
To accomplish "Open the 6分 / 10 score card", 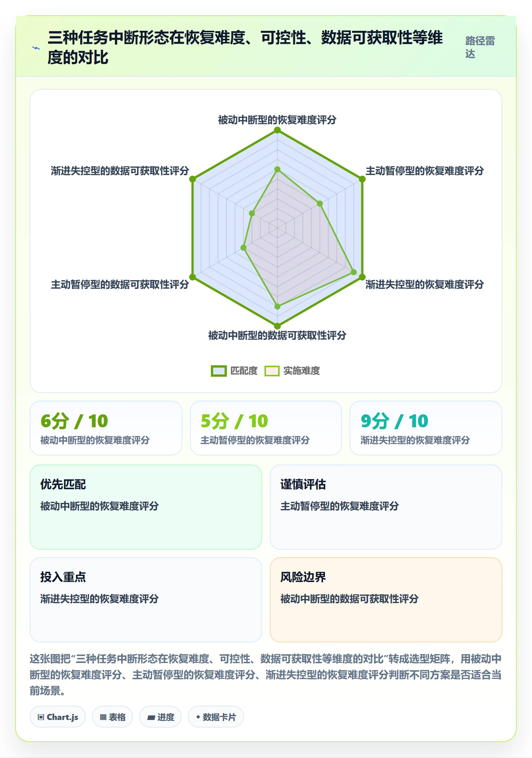I will pyautogui.click(x=106, y=428).
